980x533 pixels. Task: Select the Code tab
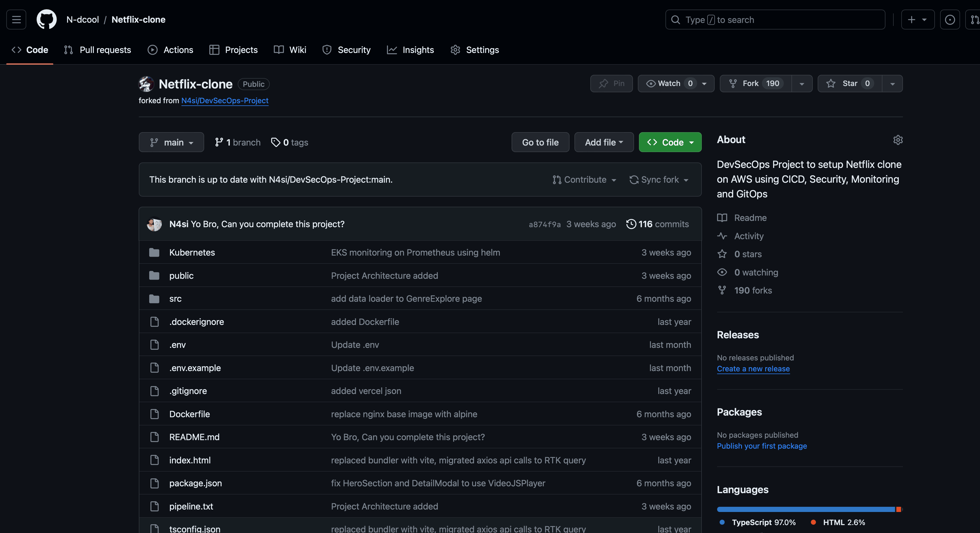(x=30, y=50)
